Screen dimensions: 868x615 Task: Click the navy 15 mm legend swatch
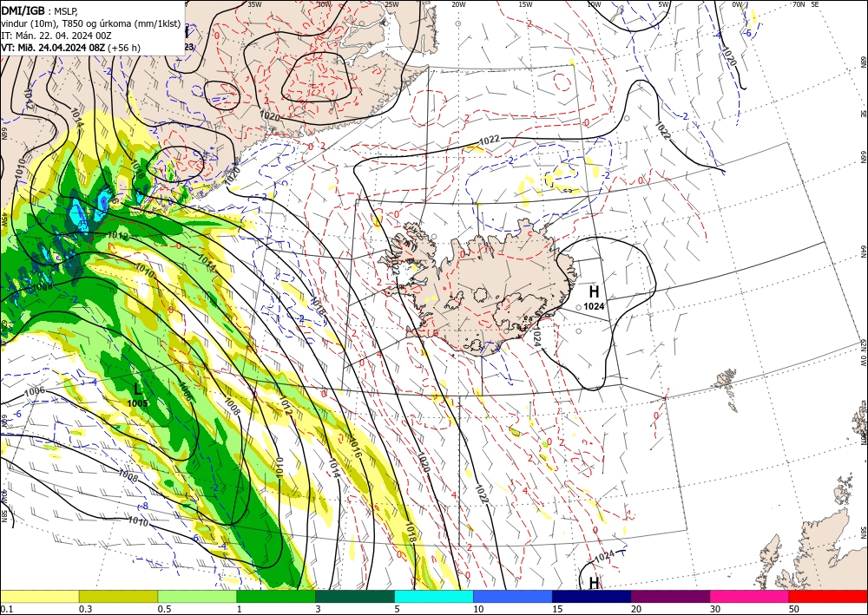click(x=592, y=596)
